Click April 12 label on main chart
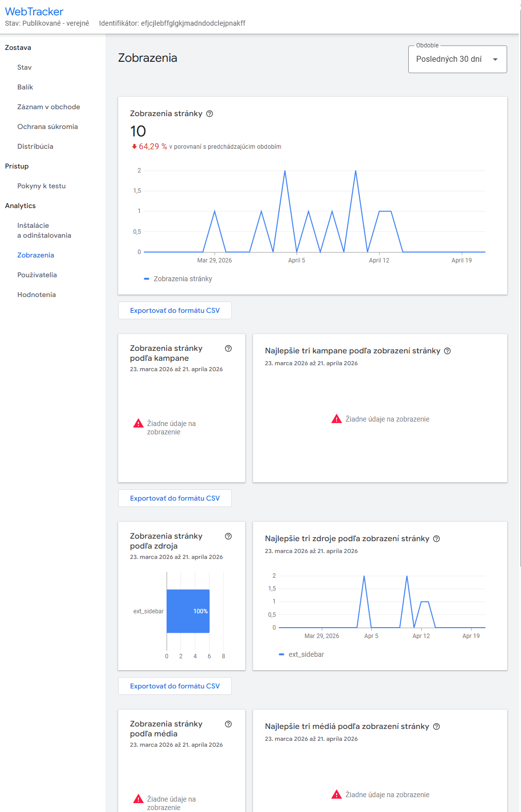Image resolution: width=521 pixels, height=812 pixels. (379, 260)
